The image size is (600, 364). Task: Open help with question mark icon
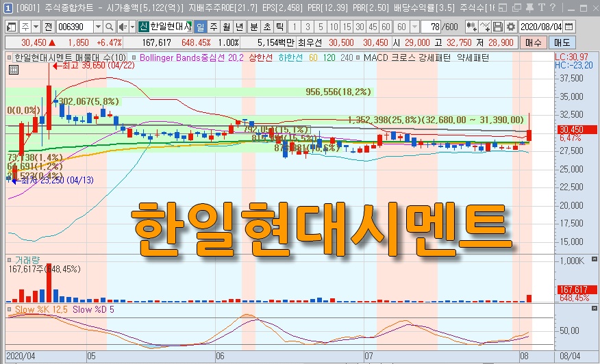(553, 8)
